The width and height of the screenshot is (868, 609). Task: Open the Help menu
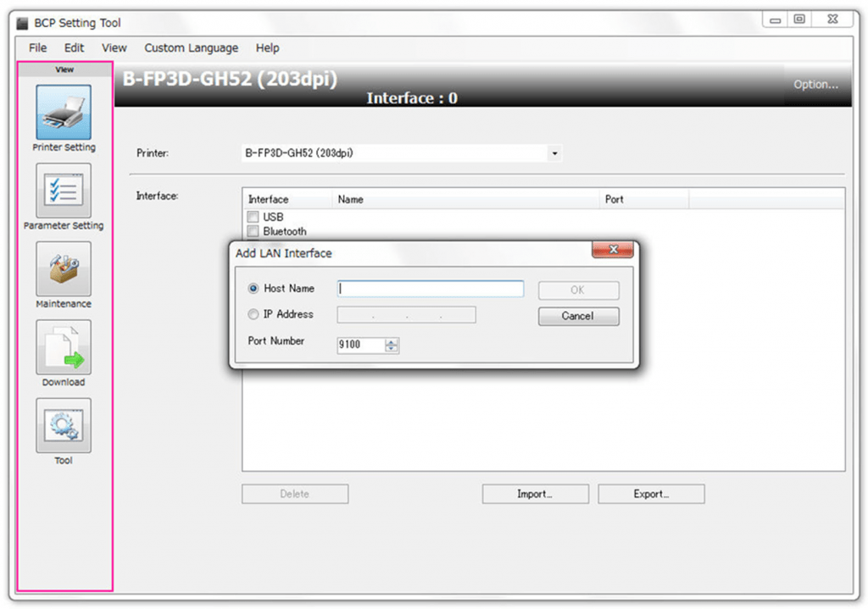click(x=267, y=48)
